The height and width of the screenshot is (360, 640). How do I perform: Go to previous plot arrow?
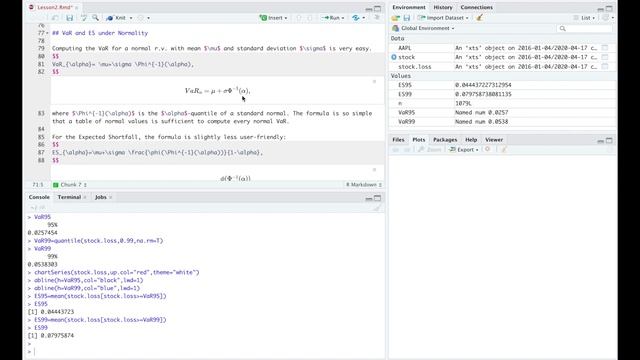click(395, 150)
